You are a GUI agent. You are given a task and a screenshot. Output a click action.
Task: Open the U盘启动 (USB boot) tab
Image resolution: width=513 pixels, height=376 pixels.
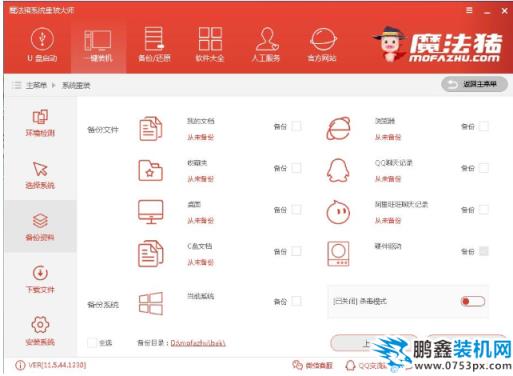(42, 45)
